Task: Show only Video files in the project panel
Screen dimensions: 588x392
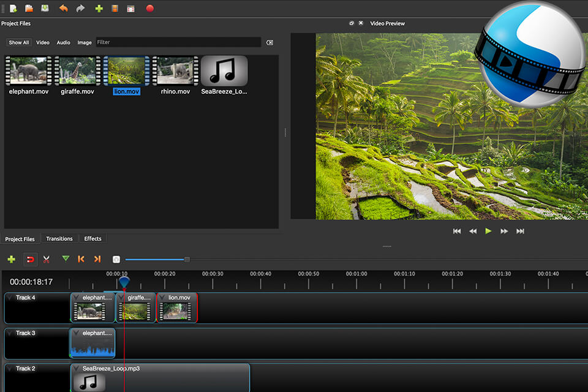Action: (42, 42)
